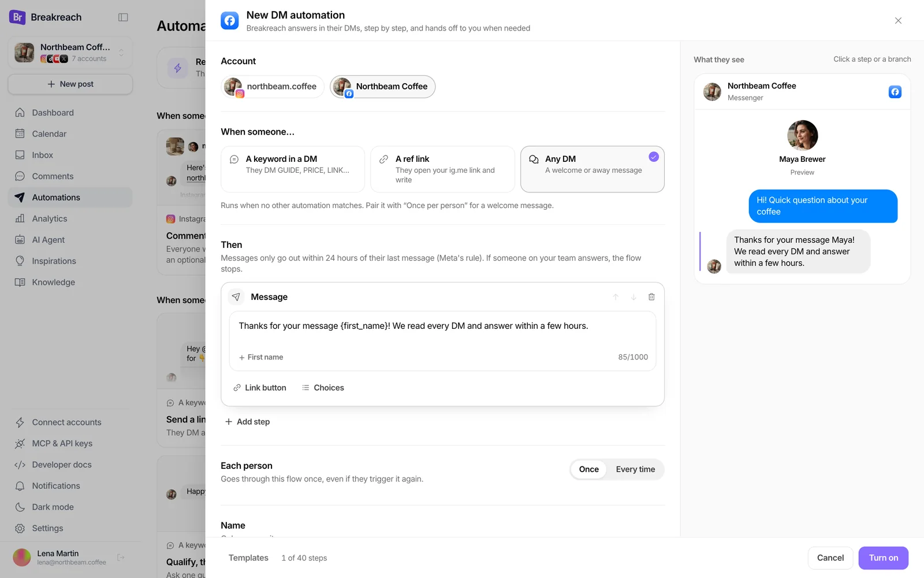Click the Cancel button
The height and width of the screenshot is (578, 924).
(x=830, y=558)
